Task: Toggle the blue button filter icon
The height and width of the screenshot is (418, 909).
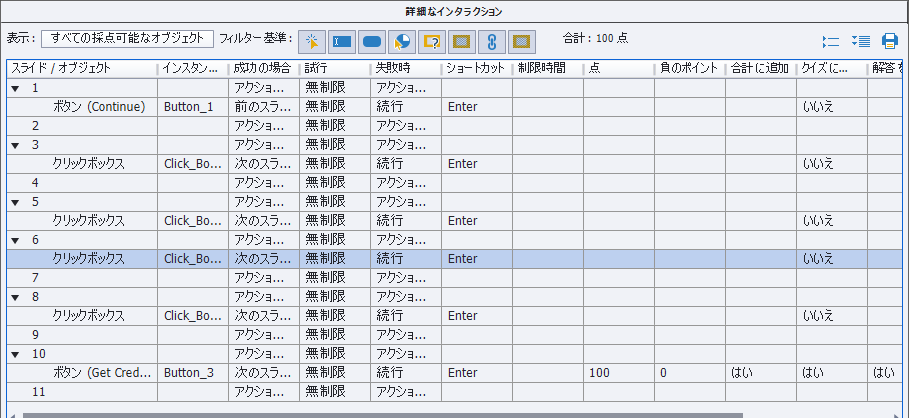Action: point(372,41)
